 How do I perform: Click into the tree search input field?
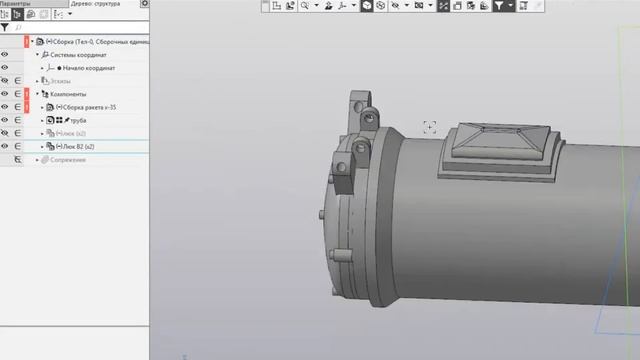(81, 27)
